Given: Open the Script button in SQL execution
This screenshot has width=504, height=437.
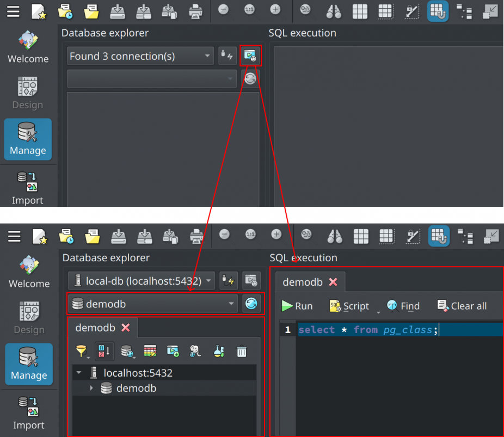Looking at the screenshot, I should point(349,306).
